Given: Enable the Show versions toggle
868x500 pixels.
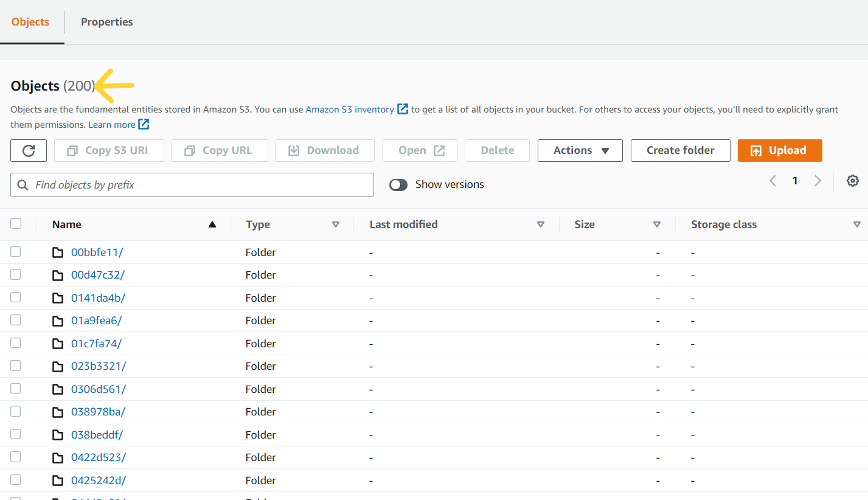Looking at the screenshot, I should (398, 184).
